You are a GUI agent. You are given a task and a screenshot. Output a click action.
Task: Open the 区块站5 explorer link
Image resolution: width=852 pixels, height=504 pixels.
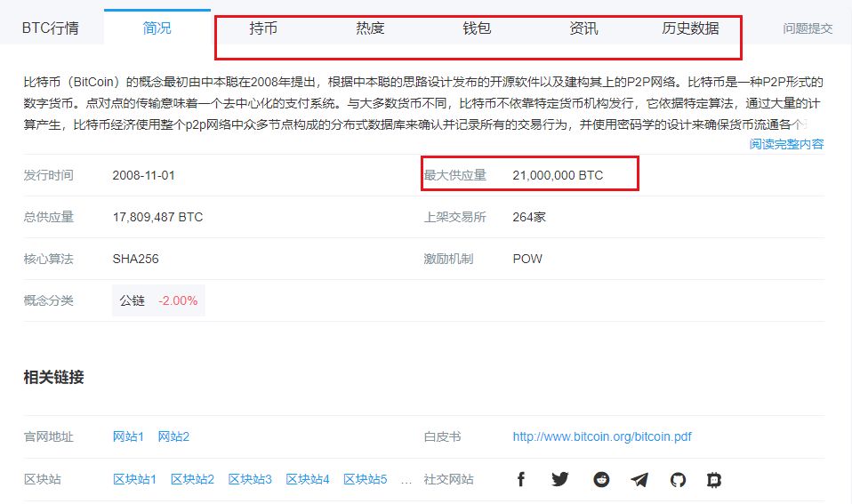coord(366,479)
